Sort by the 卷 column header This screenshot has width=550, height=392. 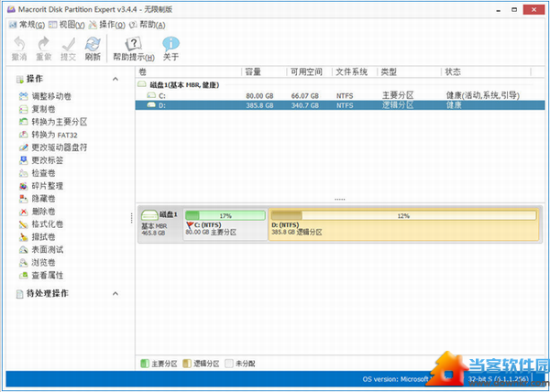tap(189, 72)
